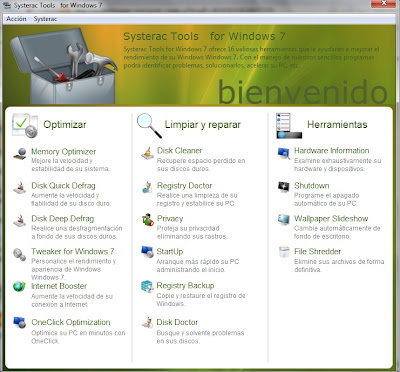Click the Herramientas section heading
The image size is (400, 372).
pyautogui.click(x=337, y=125)
